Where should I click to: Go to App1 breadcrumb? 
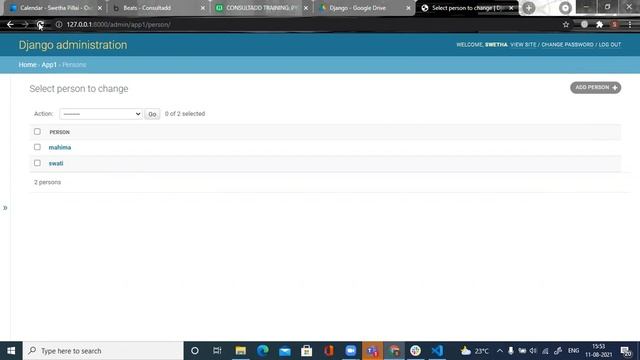click(49, 64)
